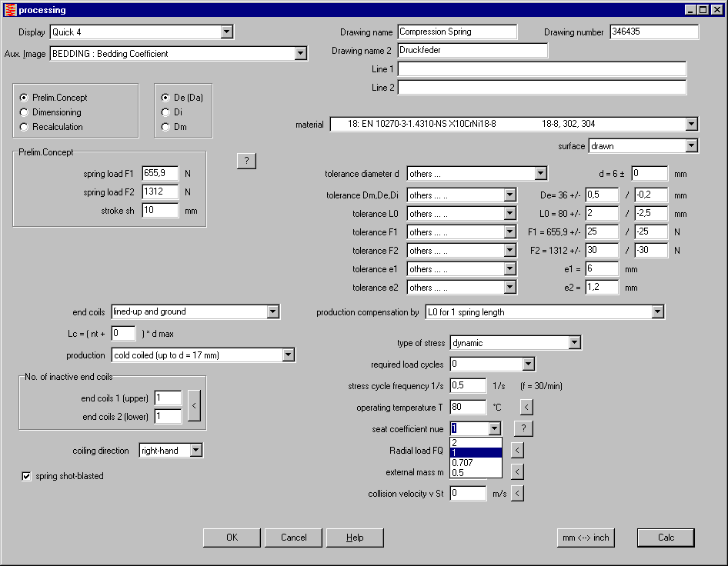Click the '<' button next to external mass m

point(517,471)
